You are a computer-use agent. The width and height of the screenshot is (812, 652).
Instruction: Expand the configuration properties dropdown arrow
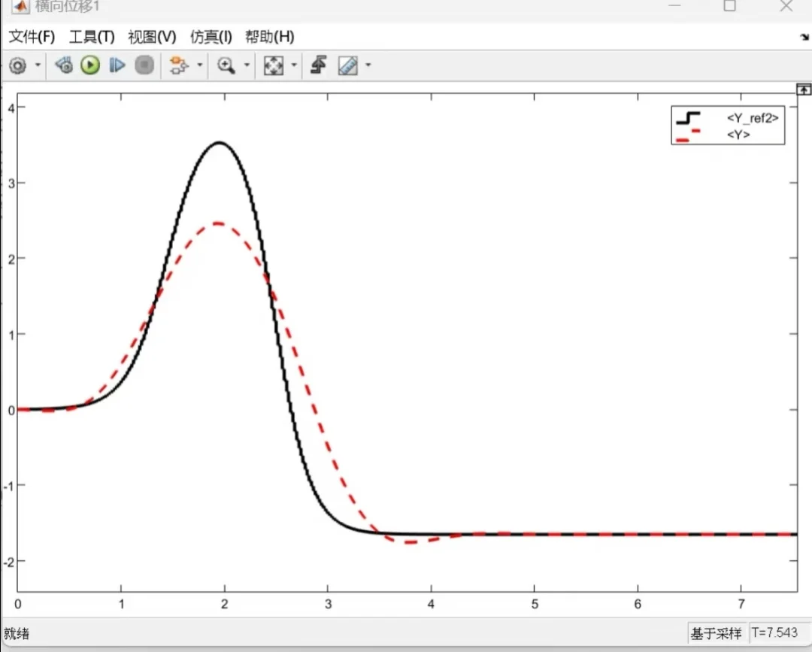[38, 65]
